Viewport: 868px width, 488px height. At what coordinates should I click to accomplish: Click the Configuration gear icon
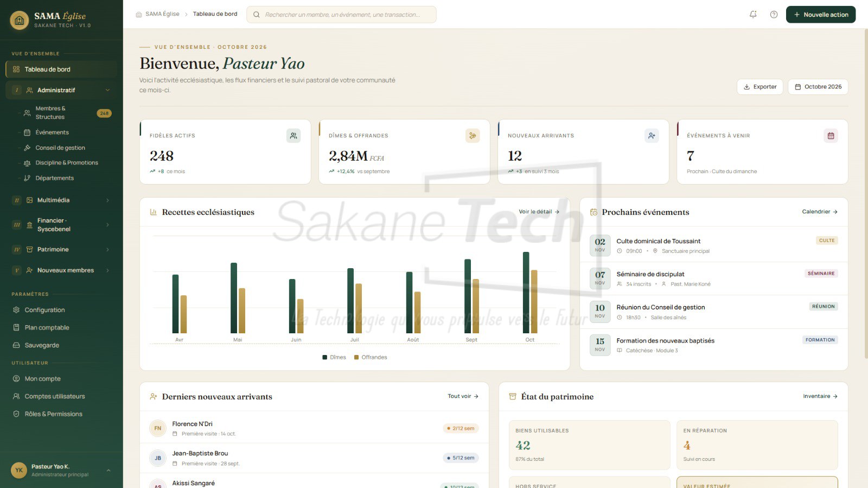pos(16,310)
